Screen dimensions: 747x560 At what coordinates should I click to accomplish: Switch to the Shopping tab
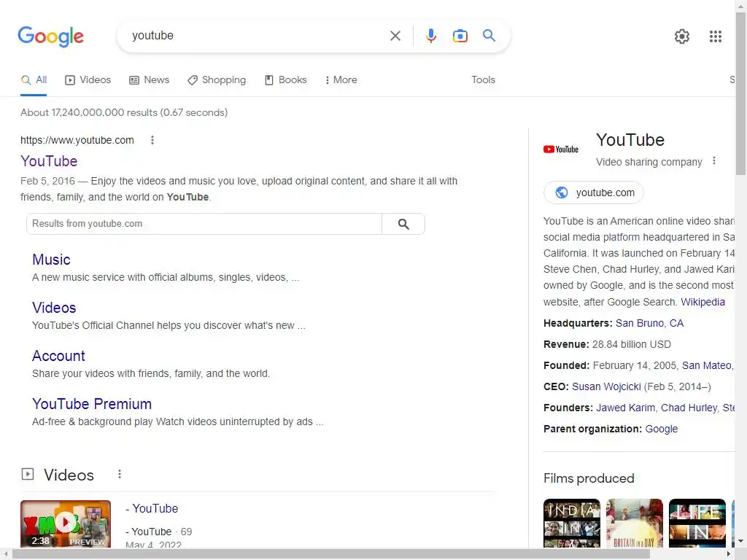[217, 80]
